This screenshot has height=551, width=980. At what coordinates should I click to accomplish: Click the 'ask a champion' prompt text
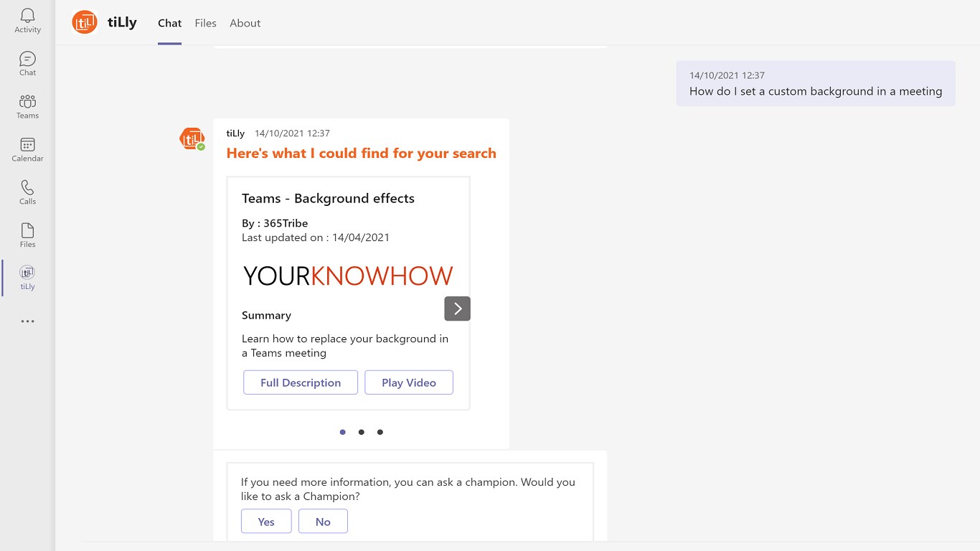(408, 489)
